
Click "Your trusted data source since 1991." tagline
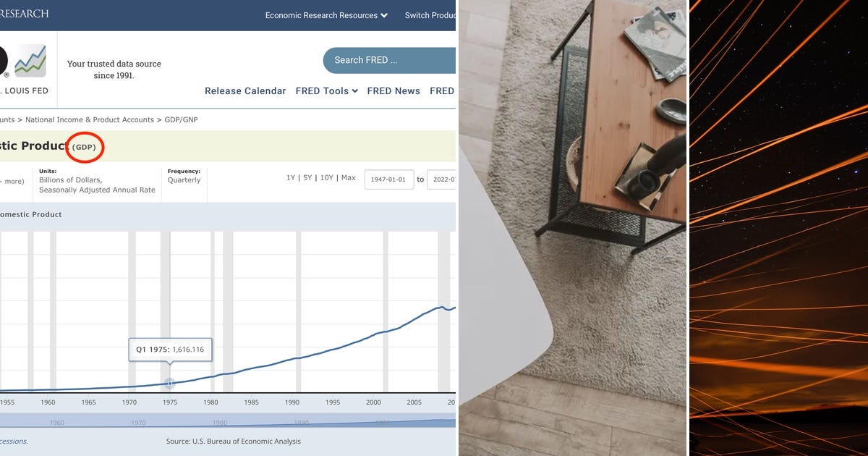[114, 69]
